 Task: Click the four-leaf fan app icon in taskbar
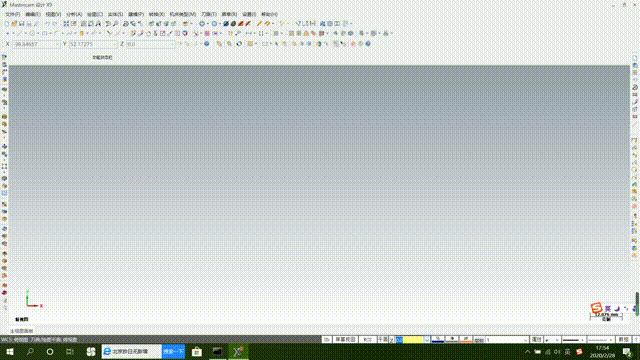[91, 351]
